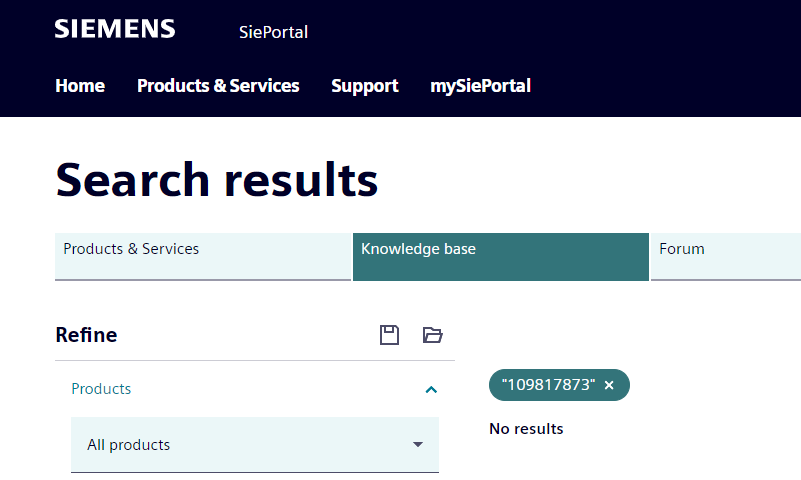Open the Support navigation menu
801x480 pixels.
(365, 86)
